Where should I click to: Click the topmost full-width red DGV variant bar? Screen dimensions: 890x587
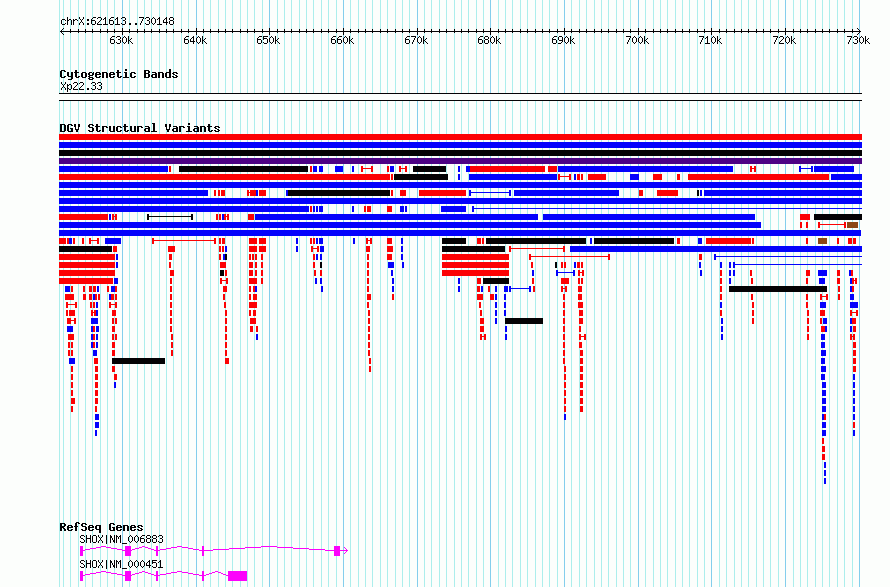coord(460,137)
